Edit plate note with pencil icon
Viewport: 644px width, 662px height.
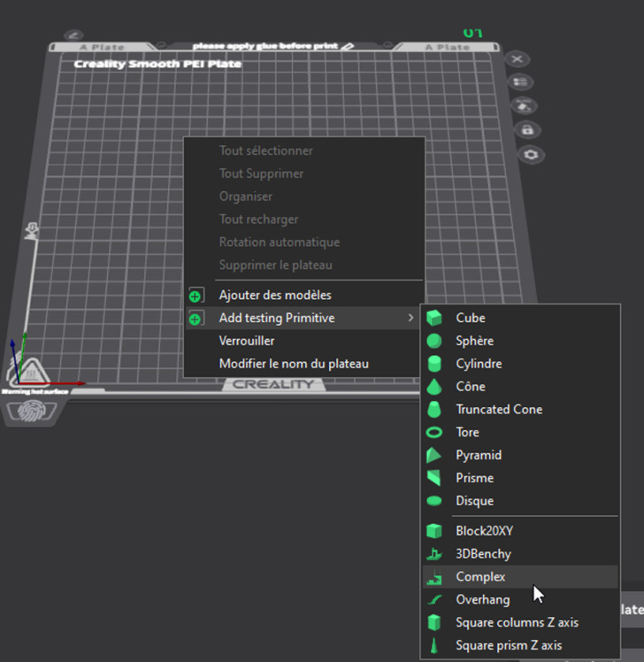pos(348,46)
